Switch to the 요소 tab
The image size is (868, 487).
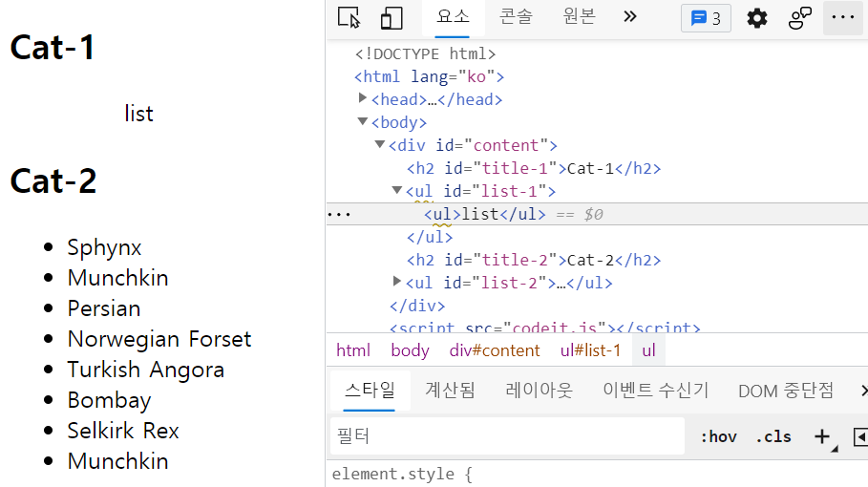[453, 18]
